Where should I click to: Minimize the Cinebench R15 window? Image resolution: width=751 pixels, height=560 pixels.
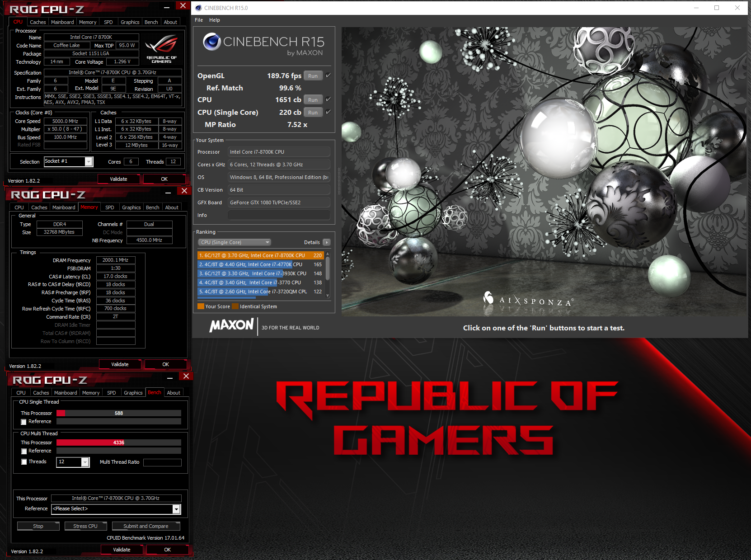(696, 8)
